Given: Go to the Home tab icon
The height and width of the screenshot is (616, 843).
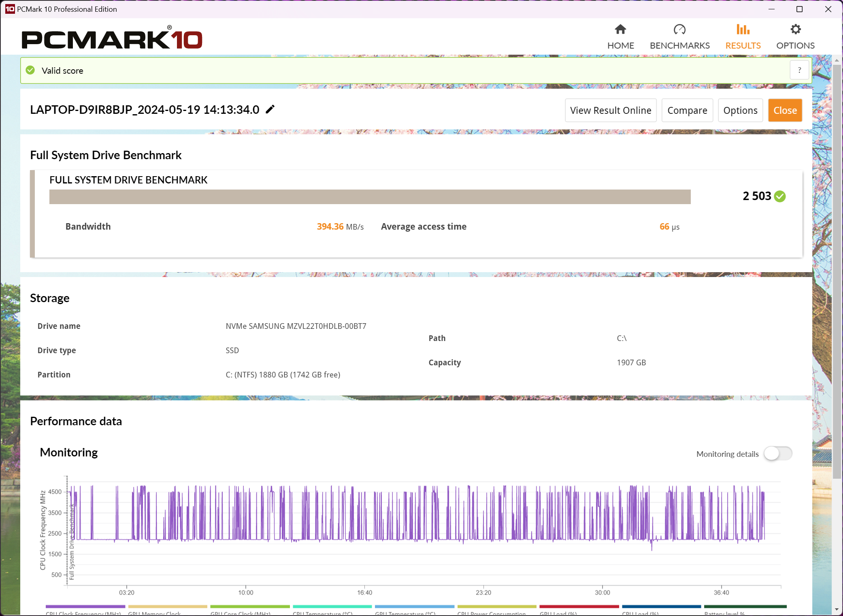Looking at the screenshot, I should point(620,30).
